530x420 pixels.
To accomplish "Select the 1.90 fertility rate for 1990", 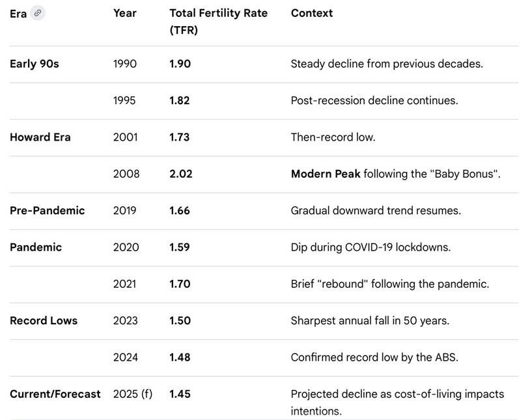I will click(180, 64).
